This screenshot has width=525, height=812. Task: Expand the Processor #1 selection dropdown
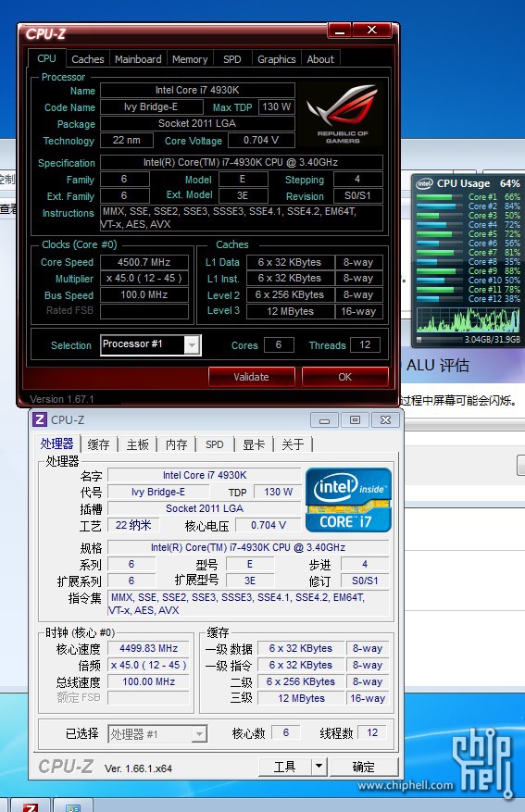tap(192, 345)
